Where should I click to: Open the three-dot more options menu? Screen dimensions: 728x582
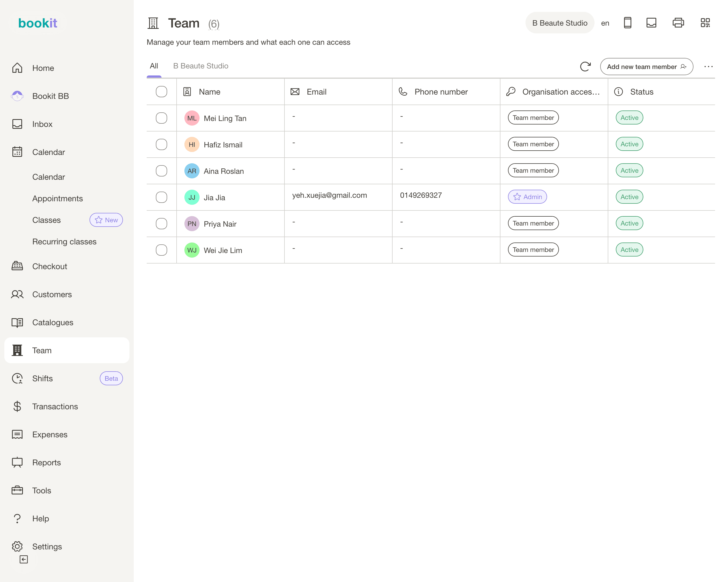tap(708, 67)
